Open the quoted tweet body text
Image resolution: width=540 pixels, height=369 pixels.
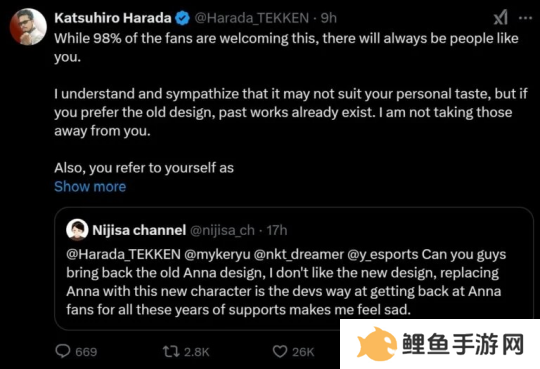click(286, 282)
